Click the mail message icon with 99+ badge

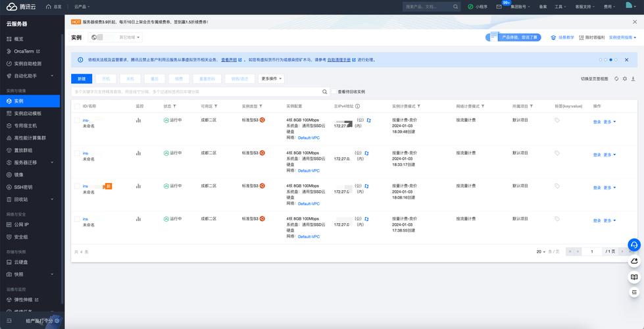pos(499,6)
